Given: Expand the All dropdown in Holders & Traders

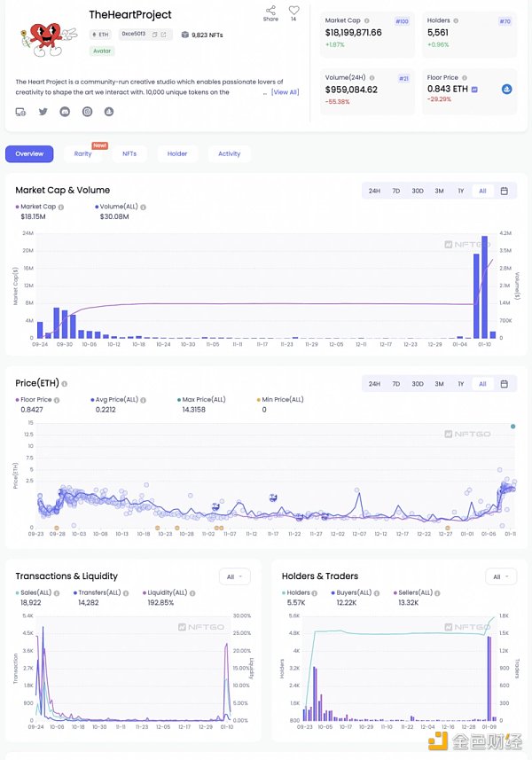Looking at the screenshot, I should tap(500, 576).
